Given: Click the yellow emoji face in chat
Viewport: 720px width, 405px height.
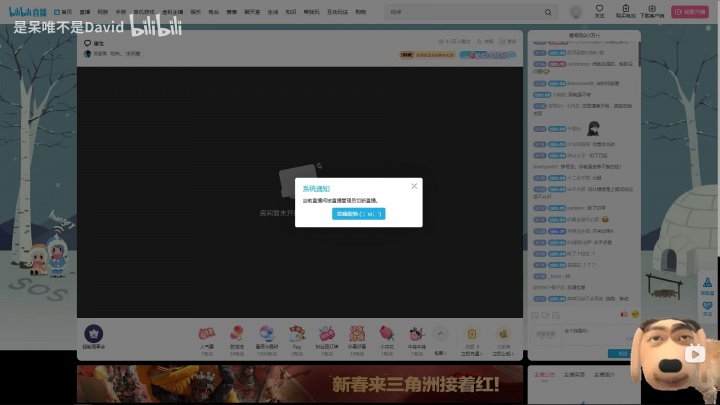Looking at the screenshot, I should (634, 315).
